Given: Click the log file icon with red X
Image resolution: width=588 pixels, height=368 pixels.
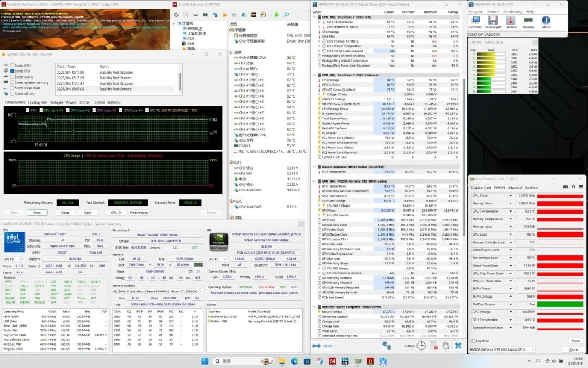Looking at the screenshot, I should click(434, 346).
